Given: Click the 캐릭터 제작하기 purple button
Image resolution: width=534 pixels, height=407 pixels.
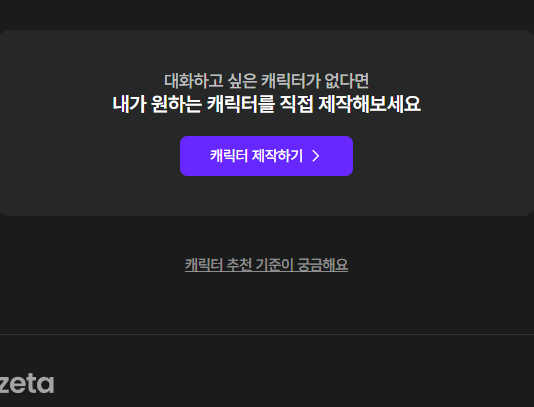Looking at the screenshot, I should click(x=266, y=156).
